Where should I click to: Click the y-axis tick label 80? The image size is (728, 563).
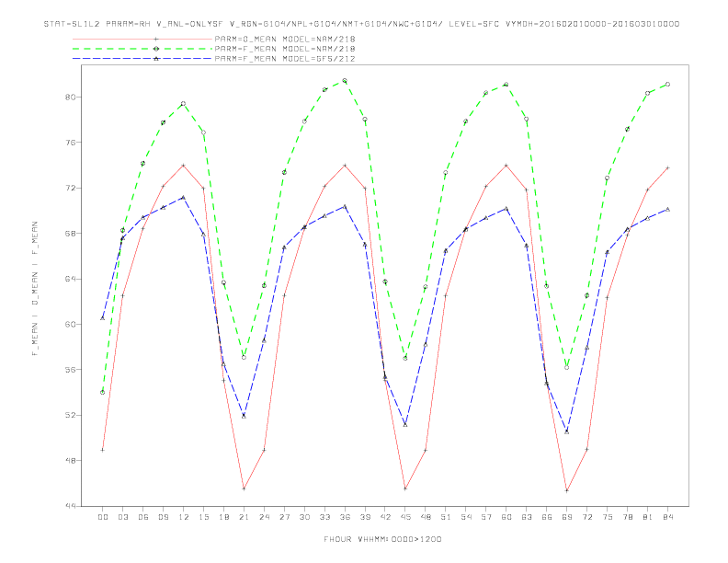(x=72, y=98)
